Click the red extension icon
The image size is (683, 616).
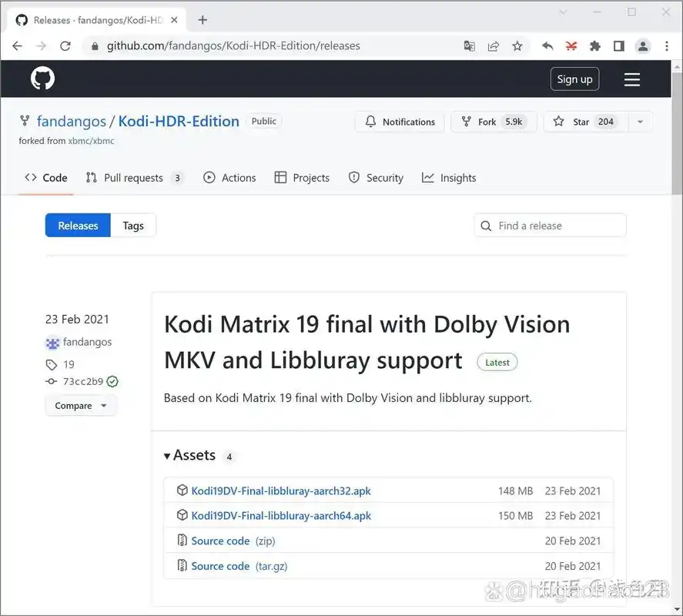click(571, 45)
